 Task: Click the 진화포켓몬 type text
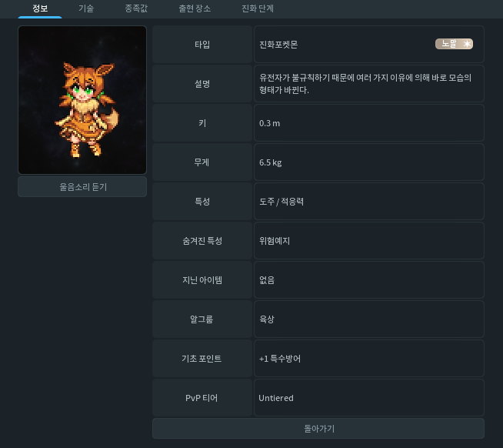point(279,45)
